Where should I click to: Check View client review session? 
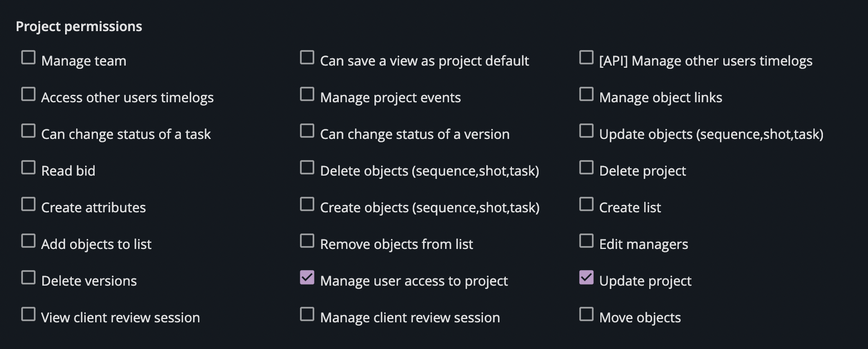point(28,315)
